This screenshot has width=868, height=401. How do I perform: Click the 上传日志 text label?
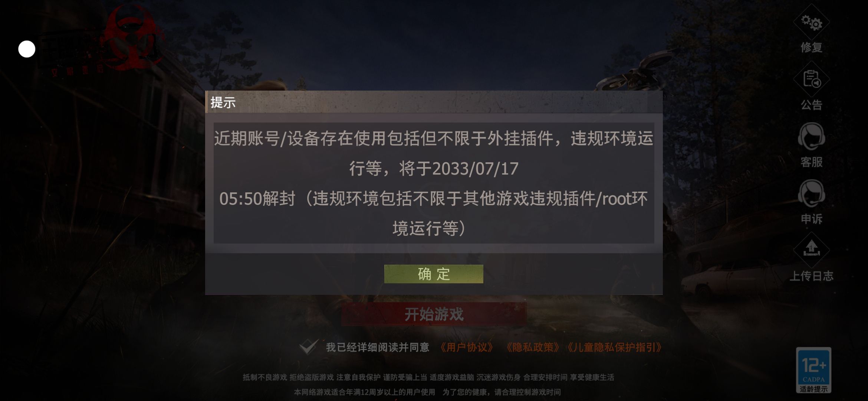pyautogui.click(x=811, y=276)
